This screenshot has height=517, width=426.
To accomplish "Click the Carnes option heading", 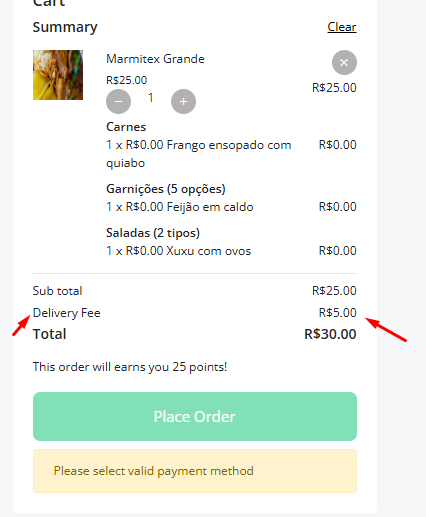I will (x=126, y=127).
